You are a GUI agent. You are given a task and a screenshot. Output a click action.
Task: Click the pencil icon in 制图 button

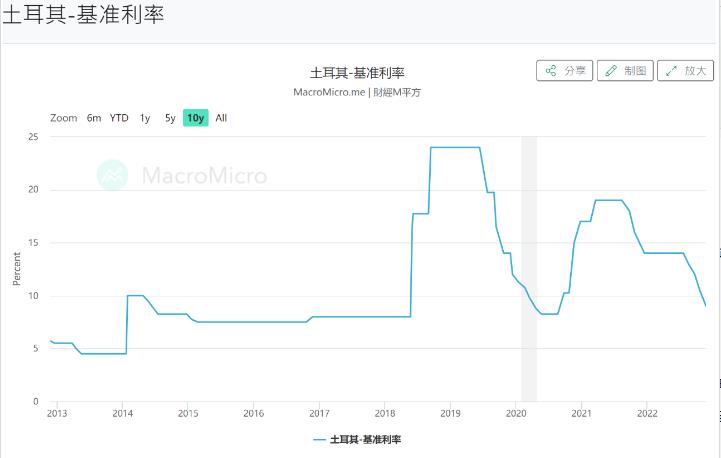[x=611, y=71]
